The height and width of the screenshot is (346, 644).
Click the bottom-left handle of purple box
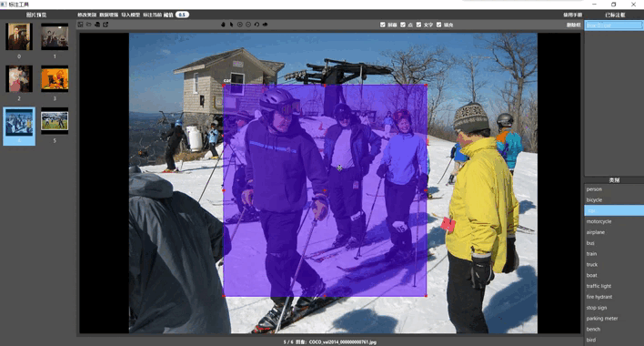pos(224,296)
